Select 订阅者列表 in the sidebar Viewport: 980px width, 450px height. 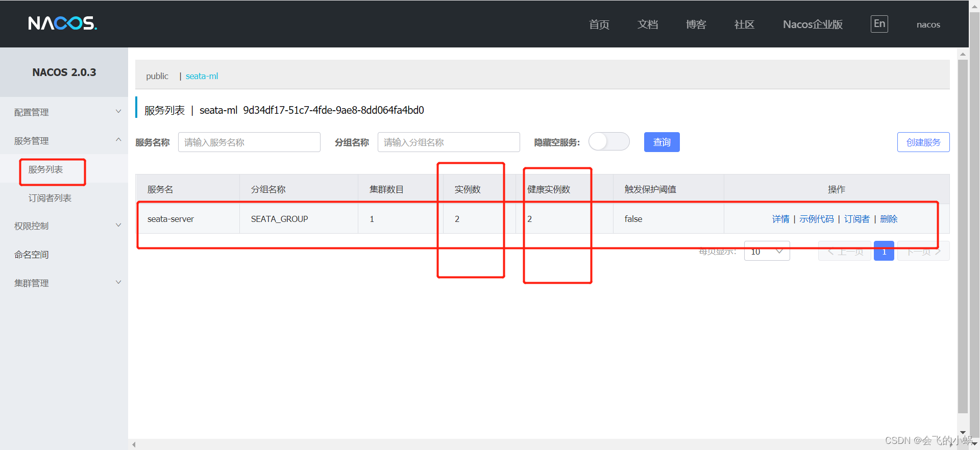pyautogui.click(x=50, y=198)
